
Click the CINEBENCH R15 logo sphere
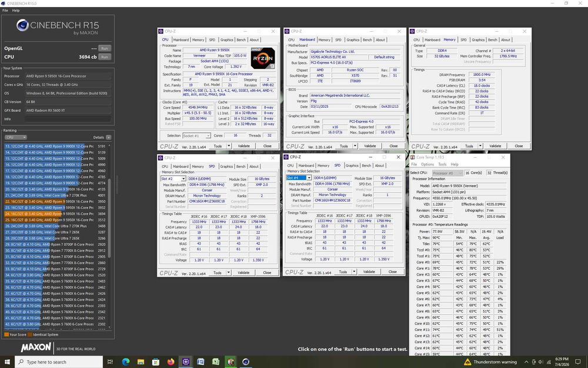click(x=22, y=25)
